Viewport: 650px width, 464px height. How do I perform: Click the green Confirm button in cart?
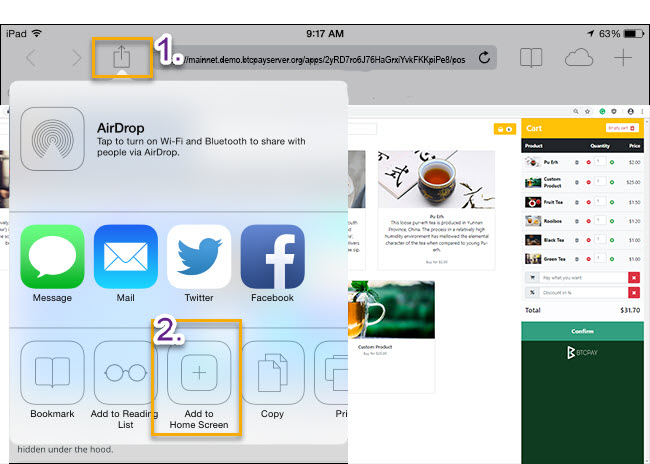click(x=582, y=331)
